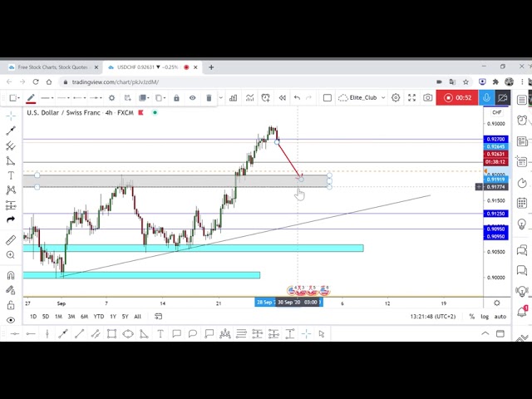Screen dimensions: 532x399
Task: Switch to Free Stock Charts browser tab
Action: (x=52, y=67)
